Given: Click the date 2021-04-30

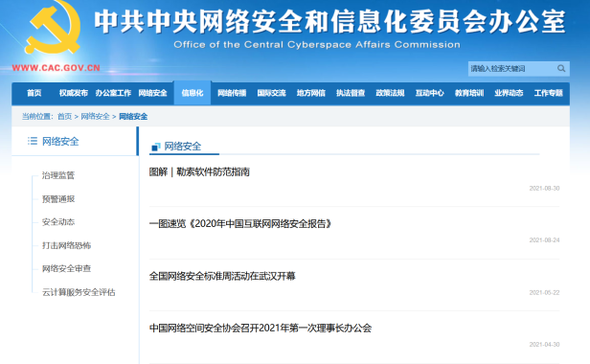Looking at the screenshot, I should (544, 345).
